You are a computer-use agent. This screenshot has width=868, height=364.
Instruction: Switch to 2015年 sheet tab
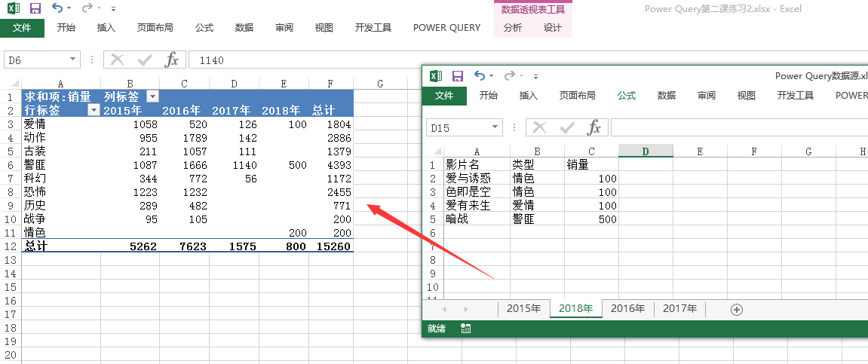pyautogui.click(x=523, y=309)
